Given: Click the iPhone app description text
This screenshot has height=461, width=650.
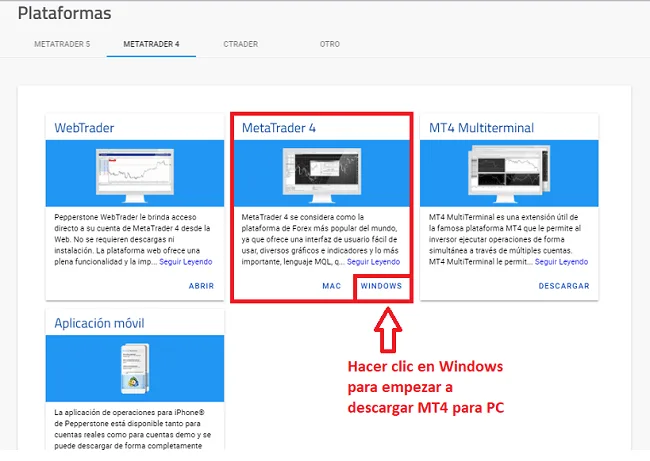Looking at the screenshot, I should (133, 429).
